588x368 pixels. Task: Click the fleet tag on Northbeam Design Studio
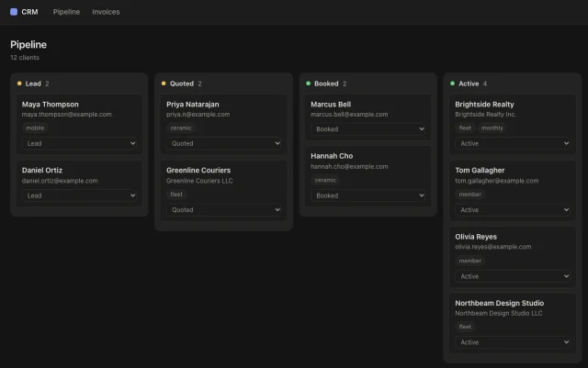pos(465,327)
